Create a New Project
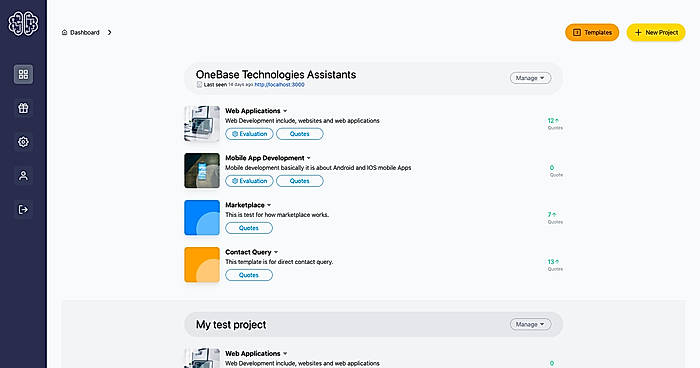Viewport: 700px width, 368px height. [656, 32]
